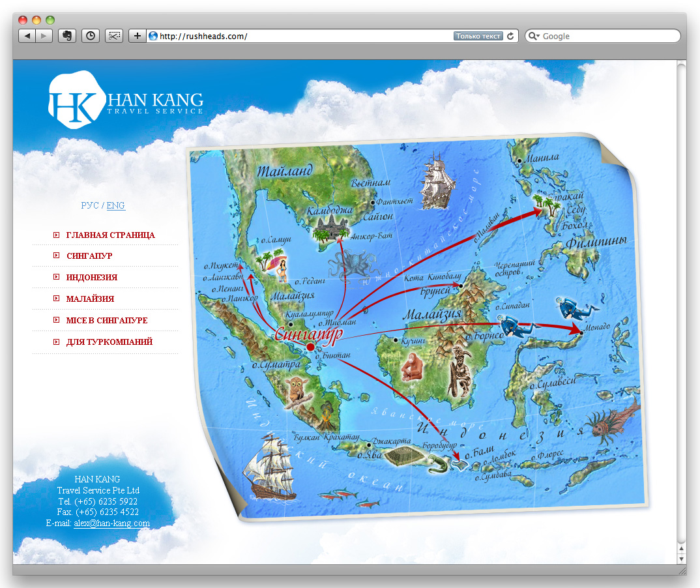
Task: Click the Боракай palm trees icon
Action: pos(547,205)
